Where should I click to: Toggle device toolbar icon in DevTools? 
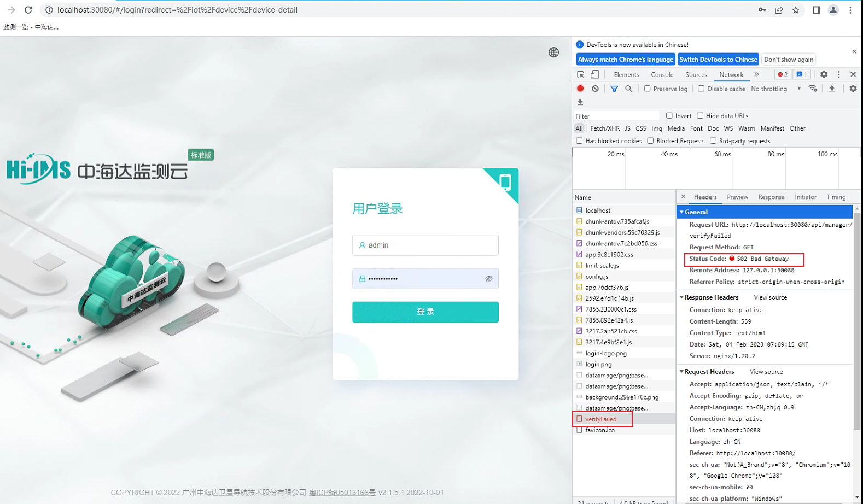pyautogui.click(x=594, y=74)
